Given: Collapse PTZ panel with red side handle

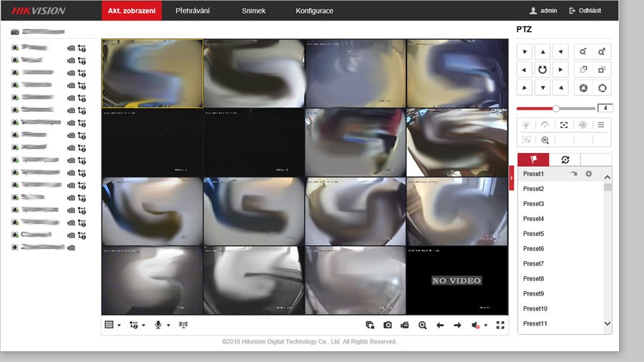Looking at the screenshot, I should (512, 178).
